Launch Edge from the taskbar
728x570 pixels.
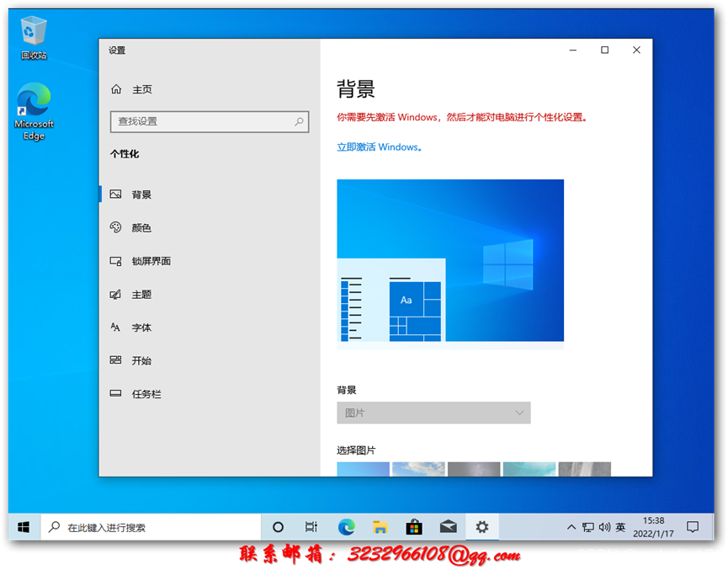347,527
